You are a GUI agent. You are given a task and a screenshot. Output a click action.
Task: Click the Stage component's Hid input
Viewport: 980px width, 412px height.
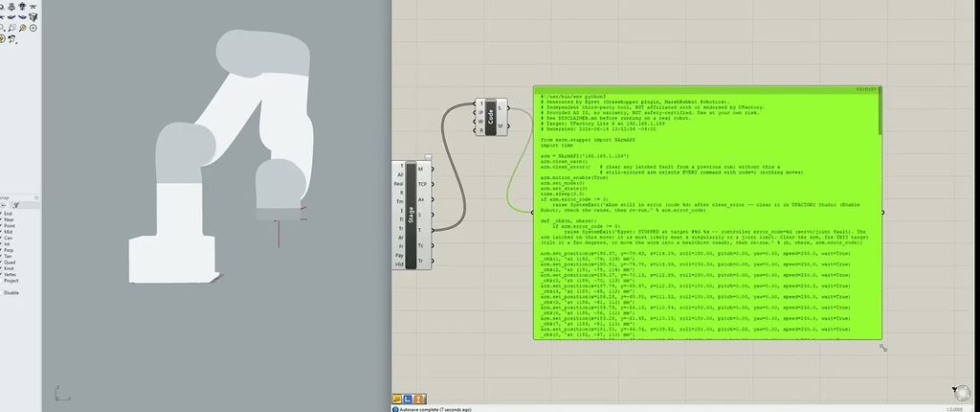(x=399, y=264)
